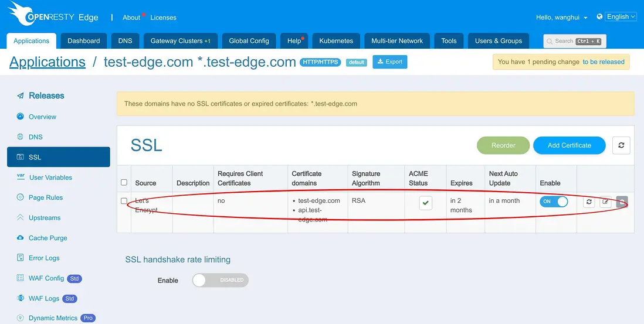Open Cache Purge in the sidebar
The height and width of the screenshot is (324, 644).
pyautogui.click(x=48, y=238)
